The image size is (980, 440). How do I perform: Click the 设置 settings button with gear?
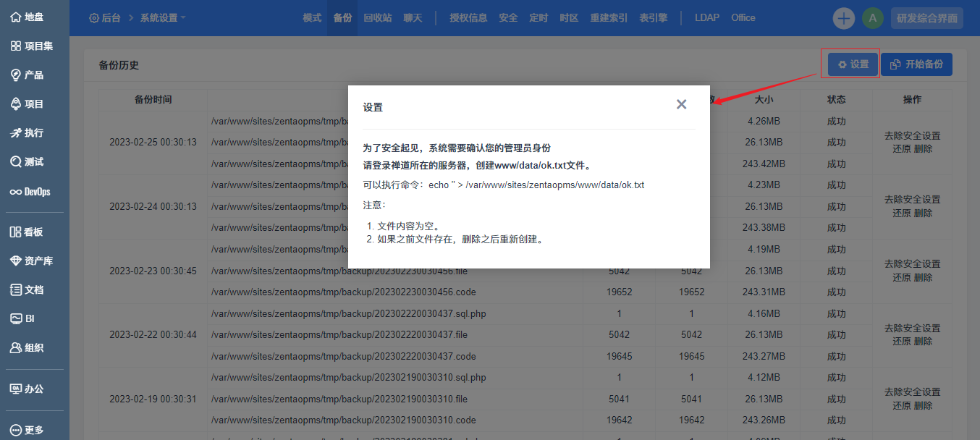click(853, 64)
